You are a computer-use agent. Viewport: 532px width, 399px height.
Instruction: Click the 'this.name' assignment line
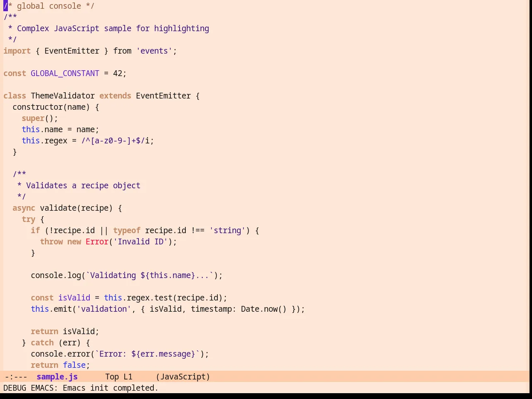click(x=60, y=129)
